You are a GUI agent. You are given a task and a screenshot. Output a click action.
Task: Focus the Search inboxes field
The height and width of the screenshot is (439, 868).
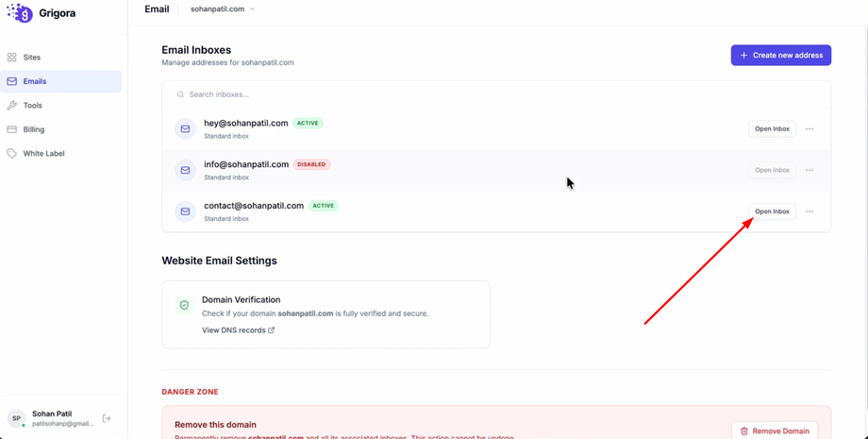pos(377,94)
